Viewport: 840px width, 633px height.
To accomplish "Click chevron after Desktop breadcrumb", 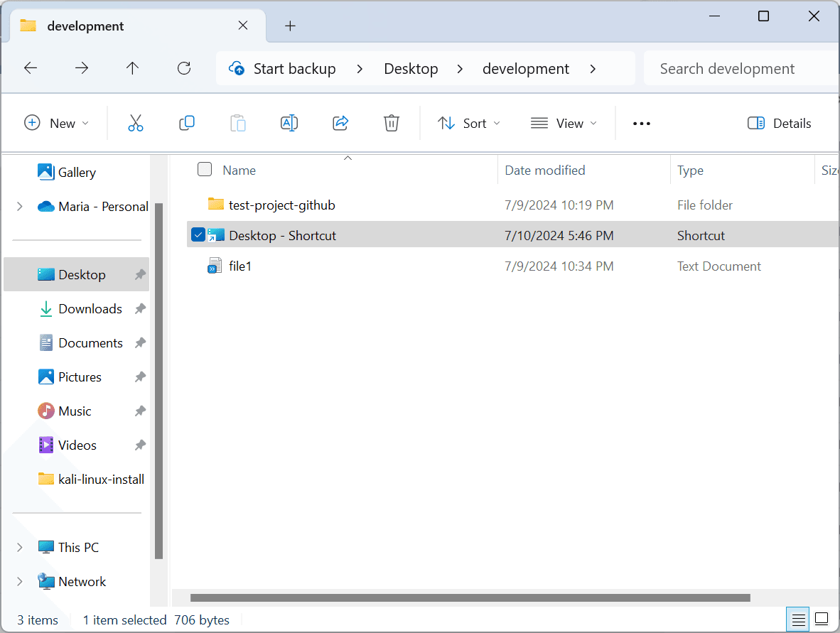I will pyautogui.click(x=460, y=68).
